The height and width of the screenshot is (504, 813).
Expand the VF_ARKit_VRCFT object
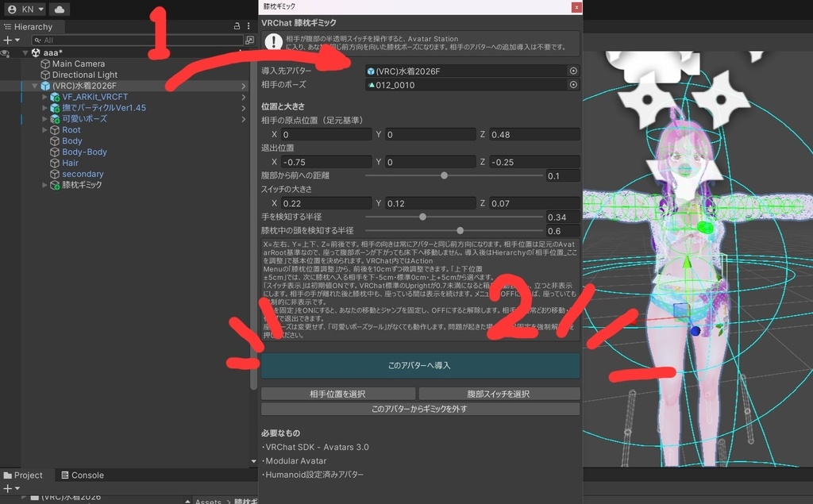(44, 97)
